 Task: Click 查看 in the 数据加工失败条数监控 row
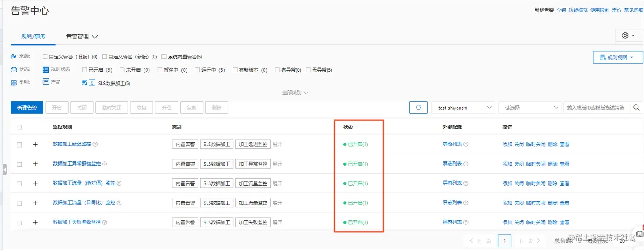[564, 222]
